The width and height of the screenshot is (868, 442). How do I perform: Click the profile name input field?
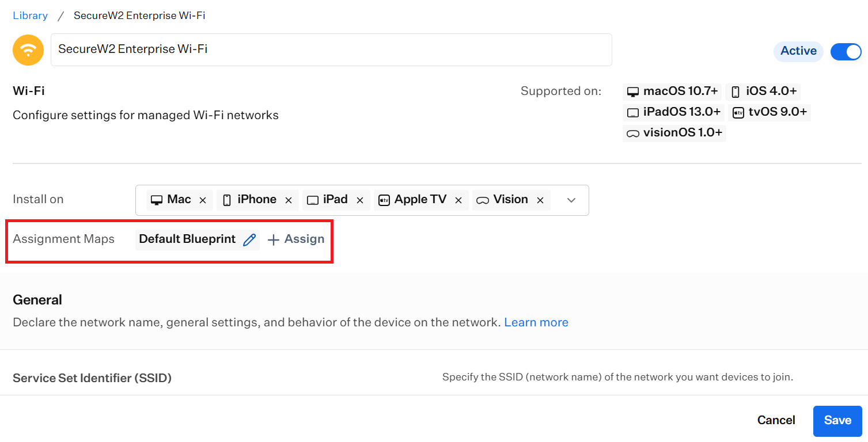coord(331,49)
